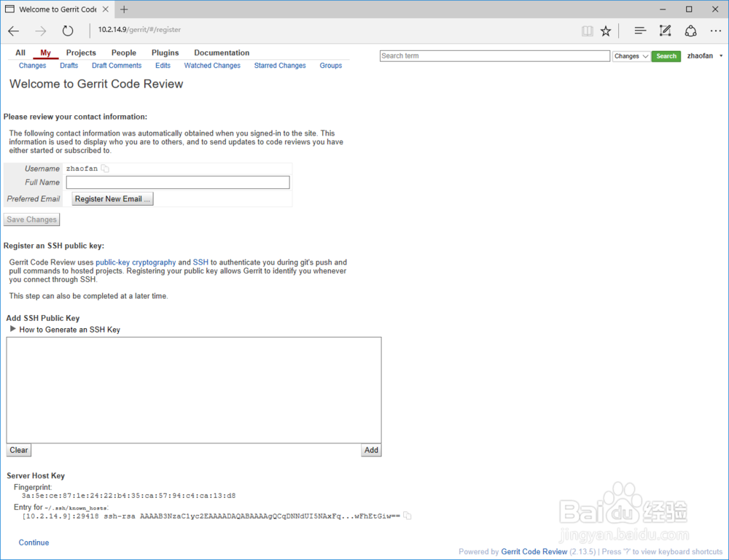Open browser More actions ellipsis menu

click(x=716, y=31)
